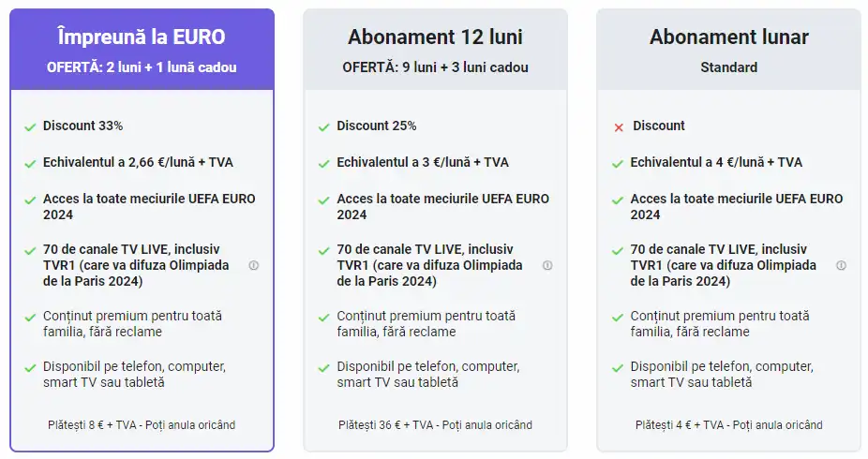This screenshot has height=459, width=868.
Task: Click Discount 33% feature text
Action: [x=82, y=126]
